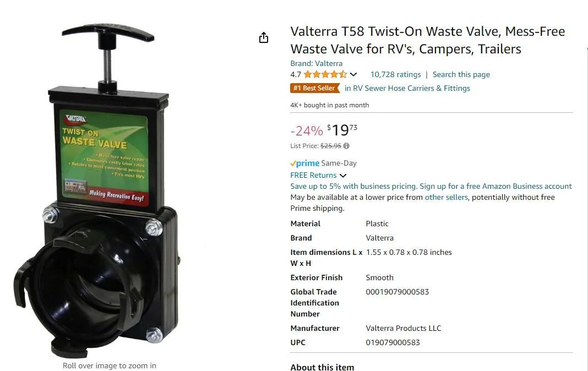Click the list price info icon
The width and height of the screenshot is (588, 371).
(x=346, y=146)
